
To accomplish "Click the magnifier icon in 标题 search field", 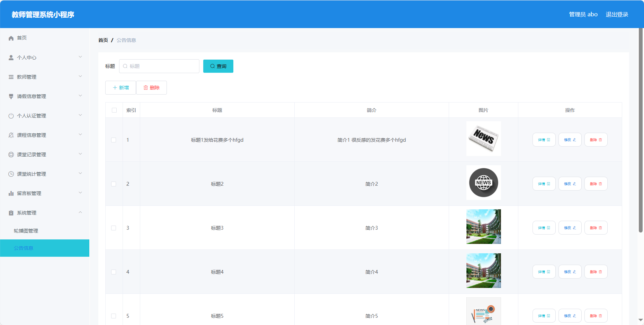I will [125, 66].
